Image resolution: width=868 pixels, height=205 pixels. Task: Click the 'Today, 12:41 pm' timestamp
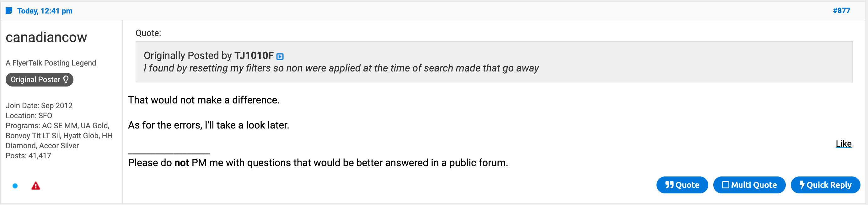point(45,11)
